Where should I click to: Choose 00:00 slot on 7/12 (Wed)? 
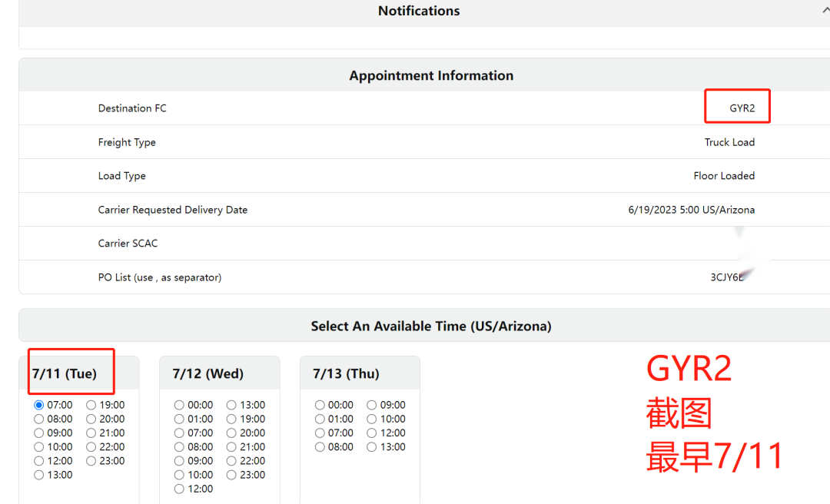tap(179, 405)
